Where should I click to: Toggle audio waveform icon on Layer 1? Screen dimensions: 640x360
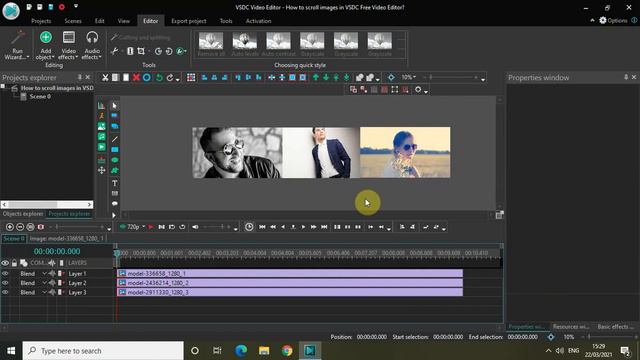pyautogui.click(x=52, y=273)
